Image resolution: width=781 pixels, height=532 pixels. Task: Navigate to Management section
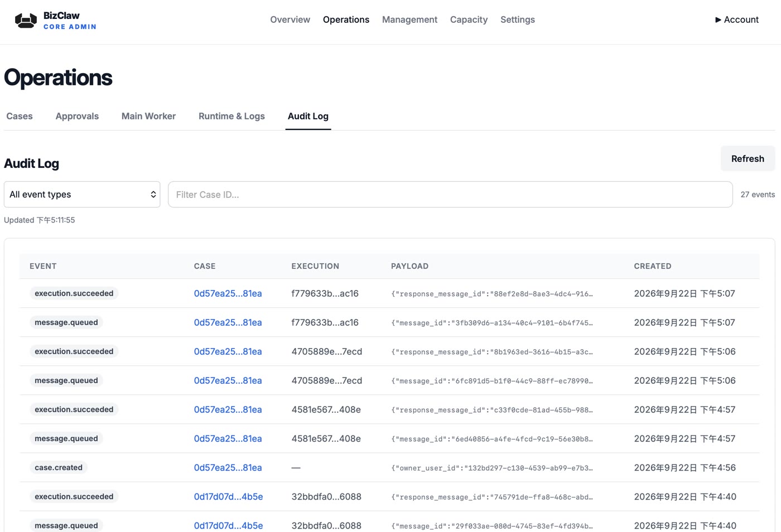(x=409, y=20)
